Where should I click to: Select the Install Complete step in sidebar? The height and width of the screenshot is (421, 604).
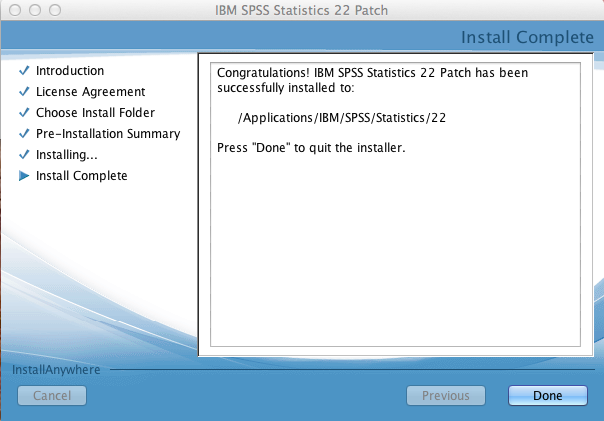point(81,176)
